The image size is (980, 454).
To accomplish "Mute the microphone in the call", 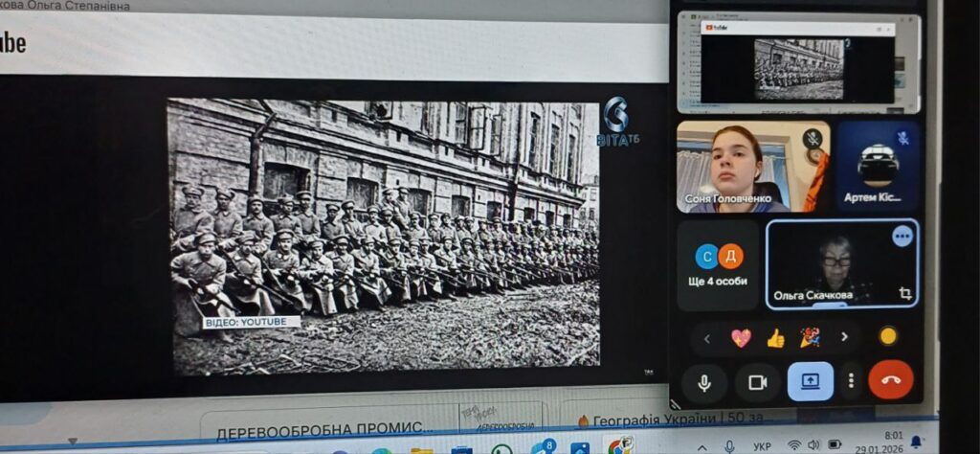I will point(704,382).
